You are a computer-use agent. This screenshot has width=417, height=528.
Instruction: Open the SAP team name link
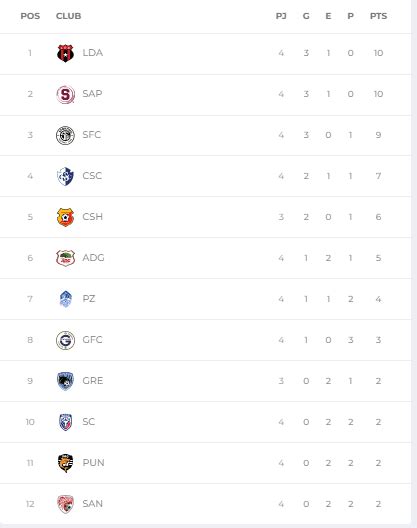92,94
